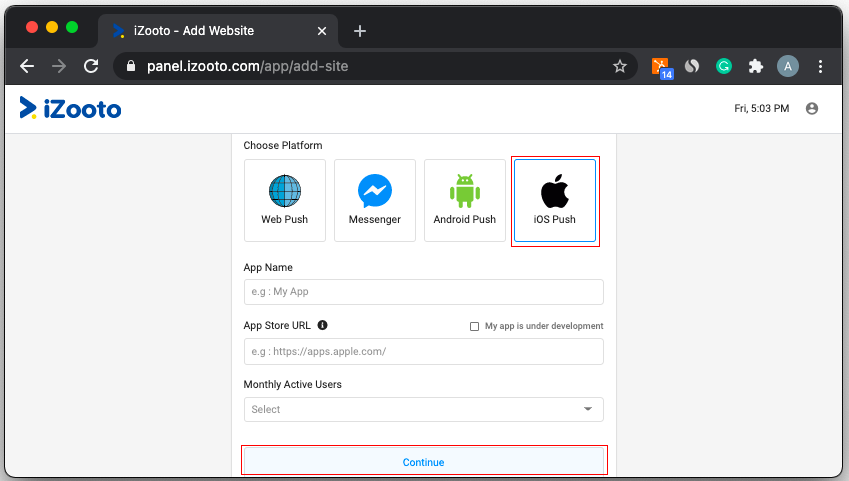The width and height of the screenshot is (849, 481).
Task: Click the App Name label
Action: (x=268, y=267)
